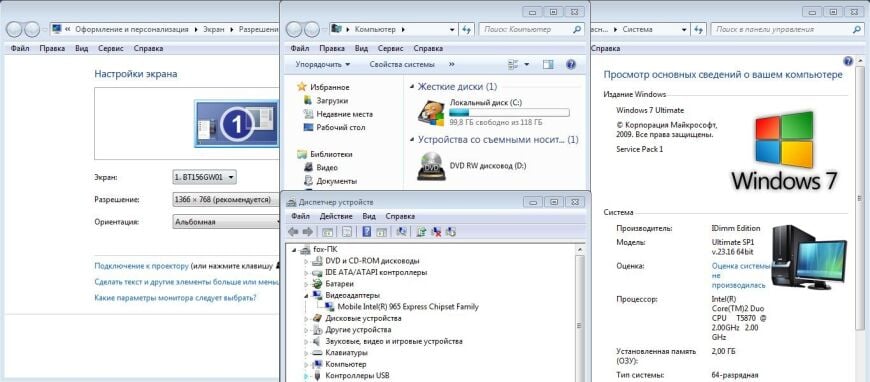The height and width of the screenshot is (382, 870).
Task: Click Help icon in Система window
Action: coord(848,61)
